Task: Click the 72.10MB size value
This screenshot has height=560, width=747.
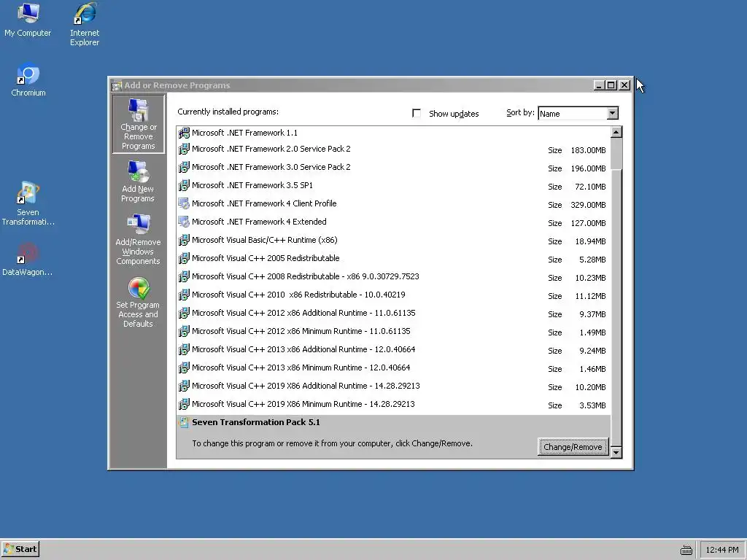Action: point(590,187)
